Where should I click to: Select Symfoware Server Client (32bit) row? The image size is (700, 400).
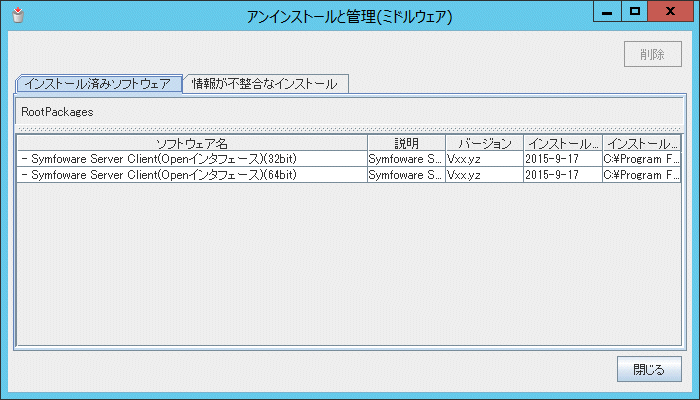pos(348,159)
